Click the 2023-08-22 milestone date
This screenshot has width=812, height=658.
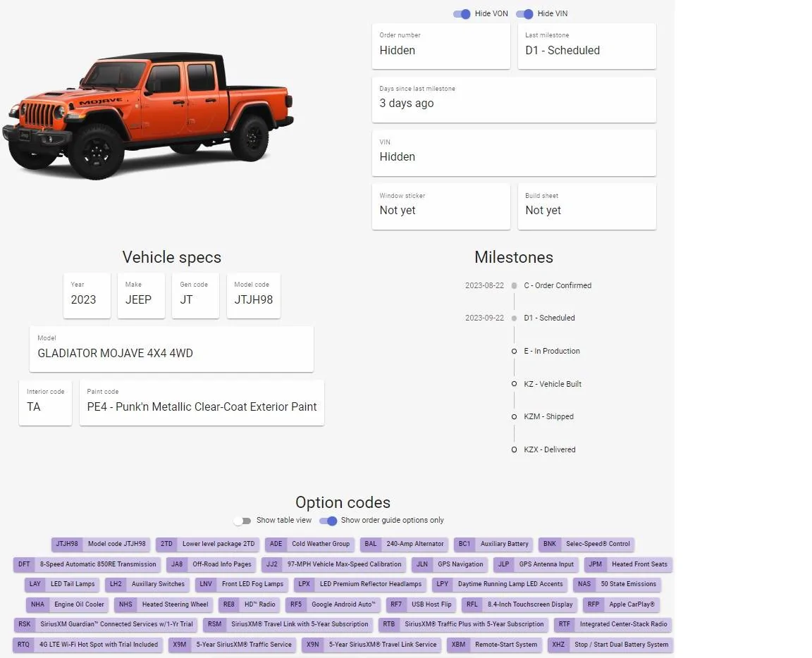click(x=485, y=286)
